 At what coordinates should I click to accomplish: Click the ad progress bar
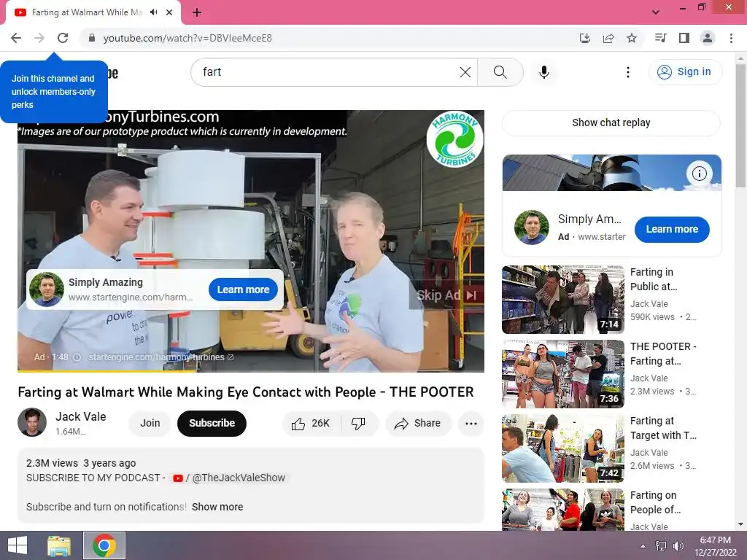click(251, 371)
